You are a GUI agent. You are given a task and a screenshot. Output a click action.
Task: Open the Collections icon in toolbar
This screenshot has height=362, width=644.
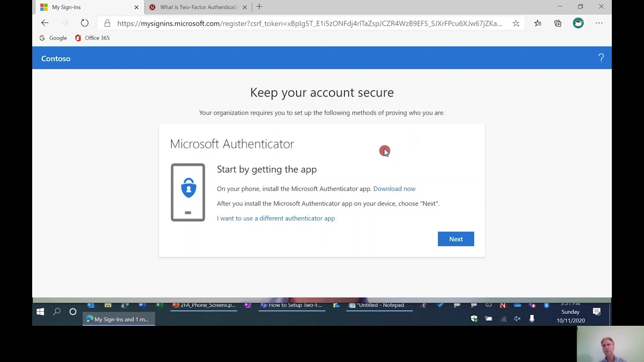pos(558,23)
